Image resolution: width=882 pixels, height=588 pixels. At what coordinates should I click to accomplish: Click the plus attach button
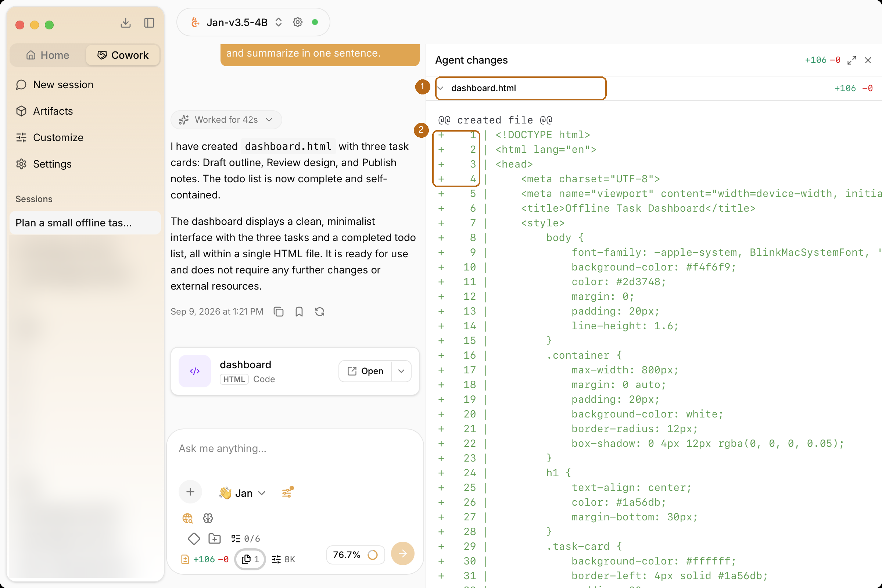(x=190, y=492)
